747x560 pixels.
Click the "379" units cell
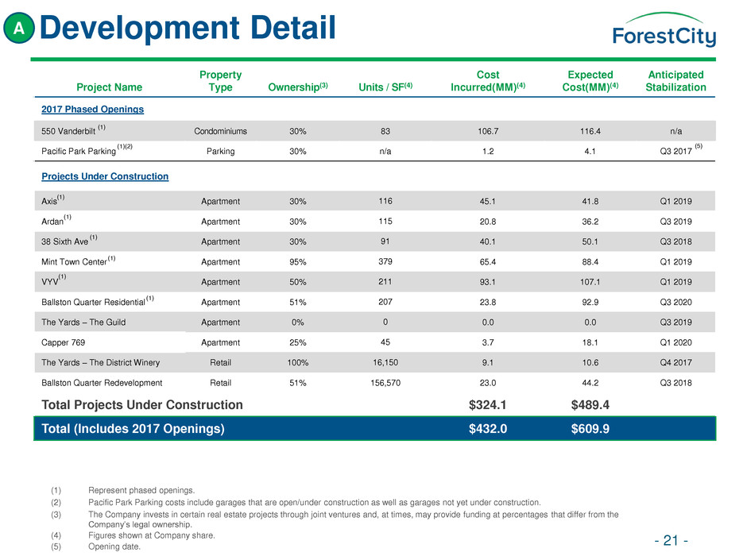click(385, 261)
